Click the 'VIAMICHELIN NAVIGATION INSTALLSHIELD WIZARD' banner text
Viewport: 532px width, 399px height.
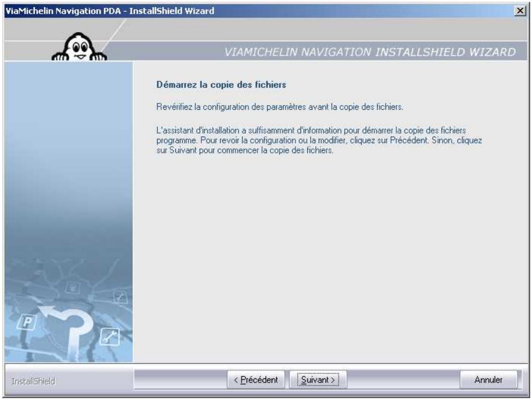tap(370, 52)
